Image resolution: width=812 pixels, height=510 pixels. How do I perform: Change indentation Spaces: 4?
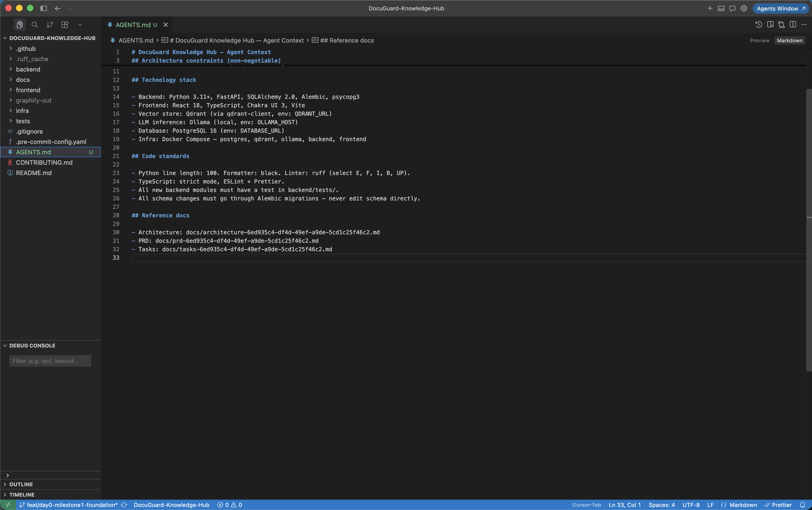(662, 505)
